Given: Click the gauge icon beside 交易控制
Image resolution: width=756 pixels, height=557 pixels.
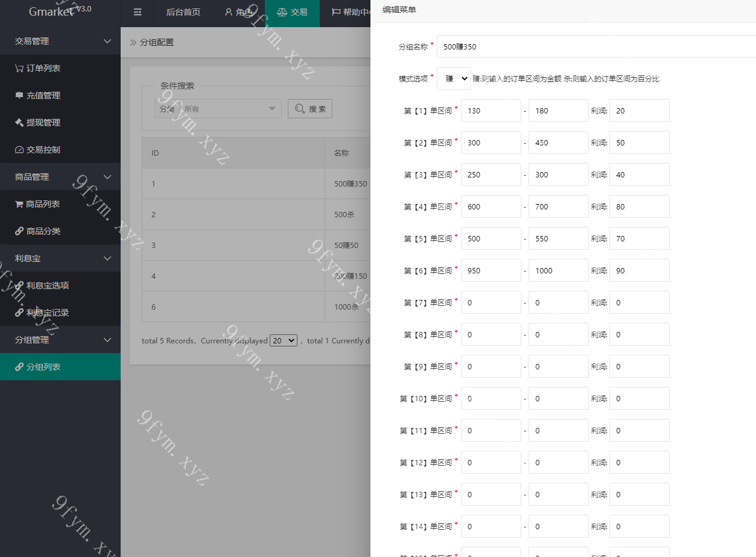Looking at the screenshot, I should pyautogui.click(x=19, y=150).
